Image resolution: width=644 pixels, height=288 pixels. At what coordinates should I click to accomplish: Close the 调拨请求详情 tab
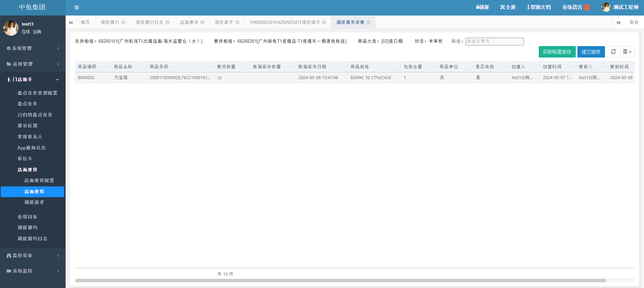[x=369, y=23]
